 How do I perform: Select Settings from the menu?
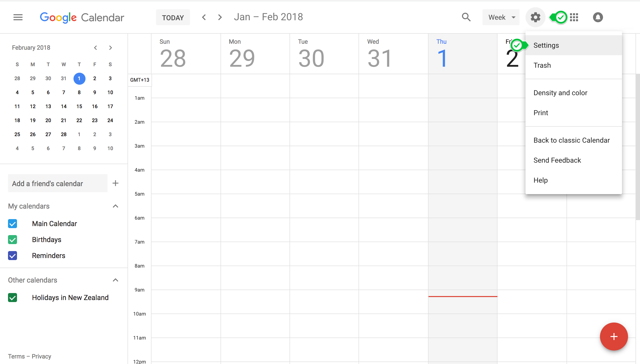[546, 45]
